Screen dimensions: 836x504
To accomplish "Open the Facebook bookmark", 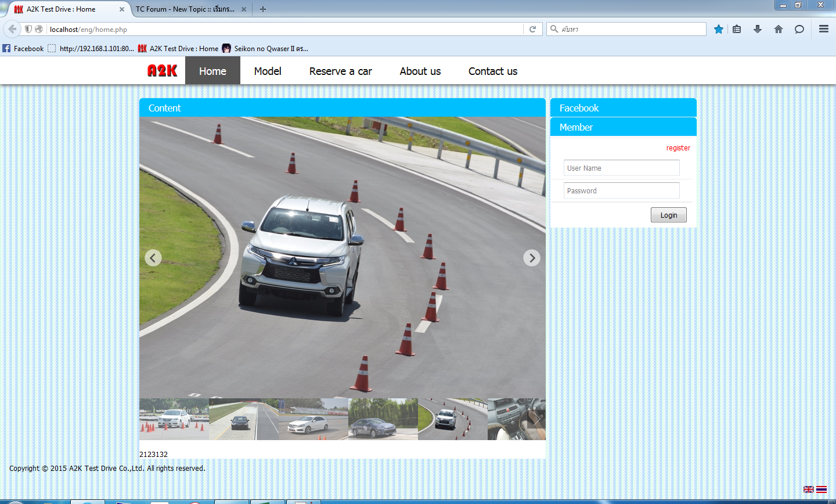I will click(23, 49).
